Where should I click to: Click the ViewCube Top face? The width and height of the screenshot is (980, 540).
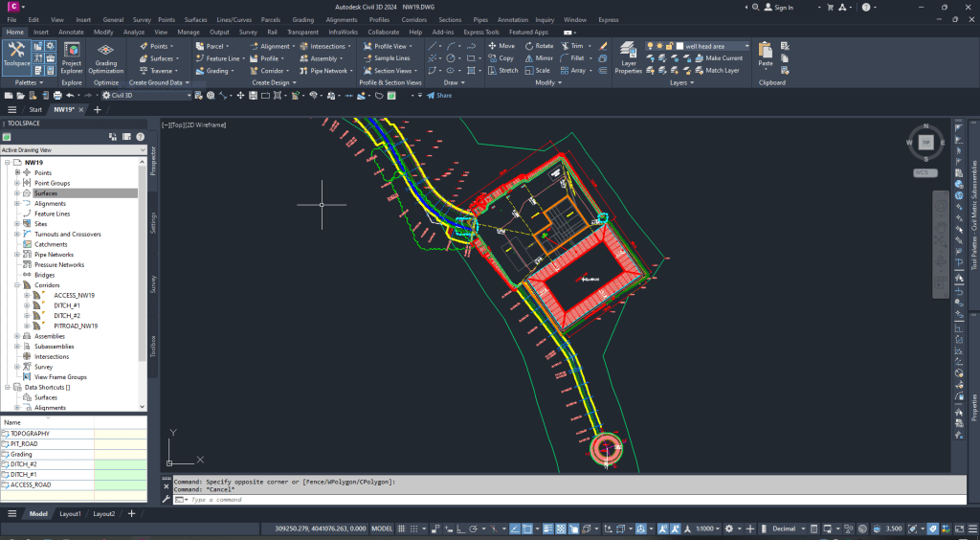[x=925, y=143]
